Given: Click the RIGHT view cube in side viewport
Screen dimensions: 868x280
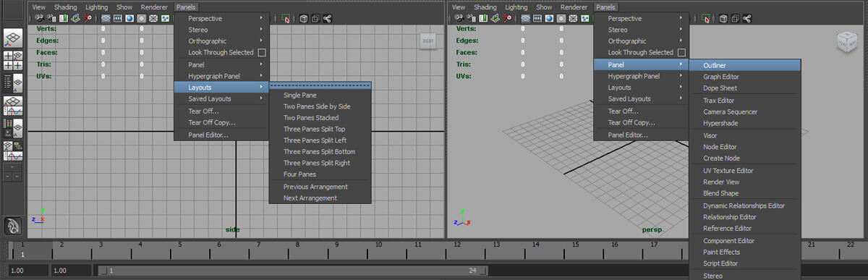Looking at the screenshot, I should coord(428,41).
